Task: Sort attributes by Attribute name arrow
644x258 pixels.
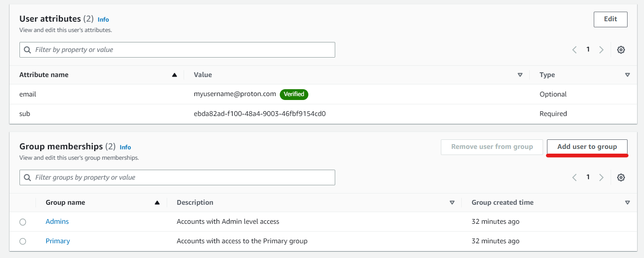Action: [175, 75]
